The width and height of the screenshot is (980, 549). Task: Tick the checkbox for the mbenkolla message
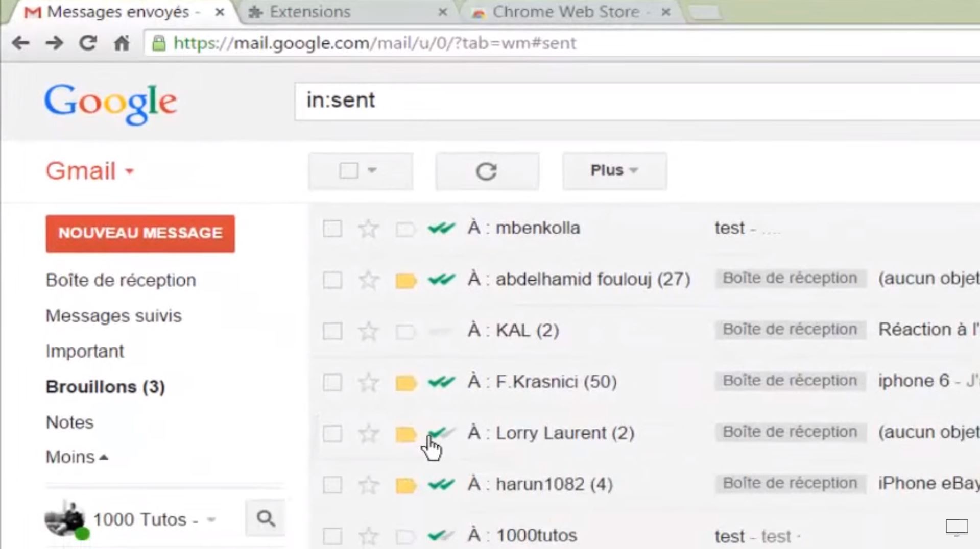pos(332,229)
